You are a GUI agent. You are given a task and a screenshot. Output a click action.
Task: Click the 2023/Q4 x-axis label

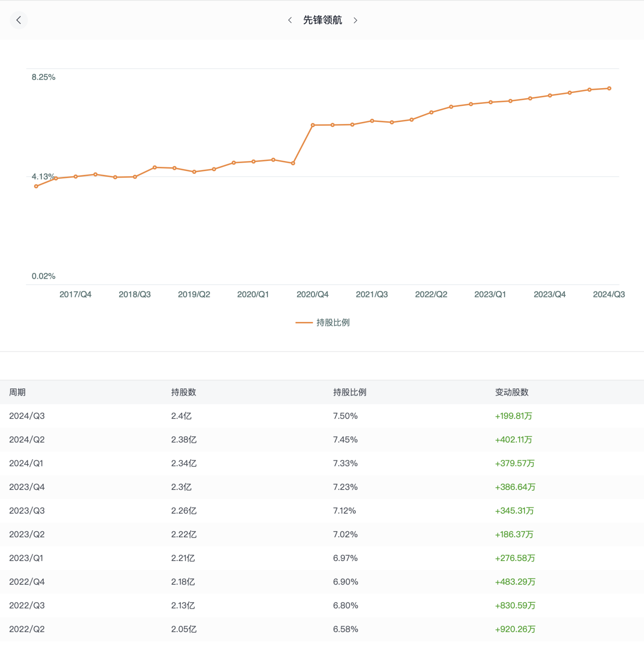pos(549,294)
